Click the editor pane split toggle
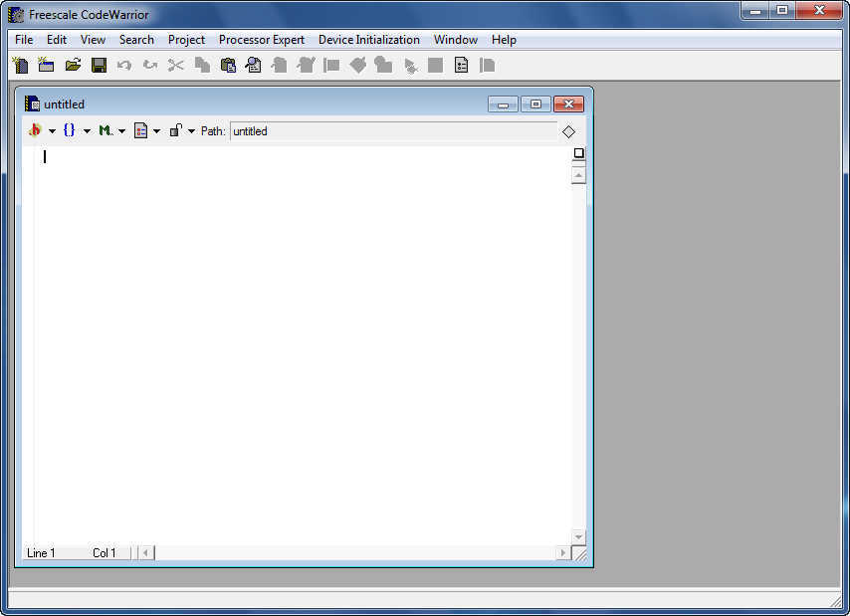850x616 pixels. point(578,153)
